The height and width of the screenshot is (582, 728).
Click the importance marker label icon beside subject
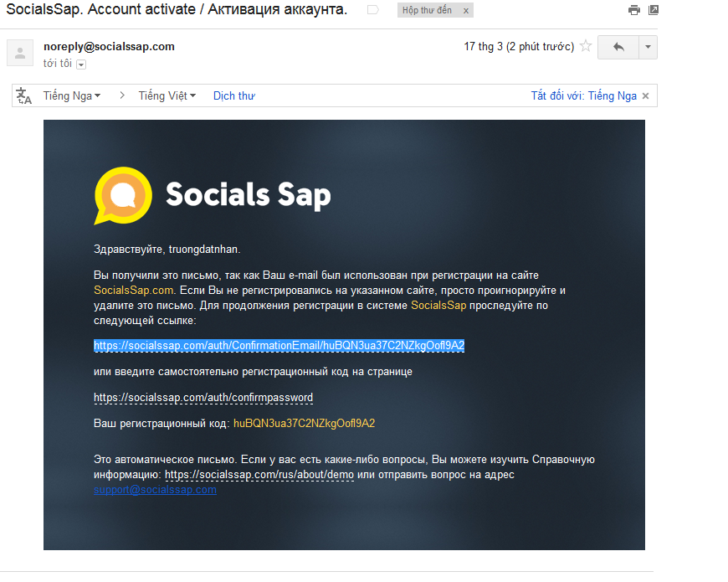(373, 10)
